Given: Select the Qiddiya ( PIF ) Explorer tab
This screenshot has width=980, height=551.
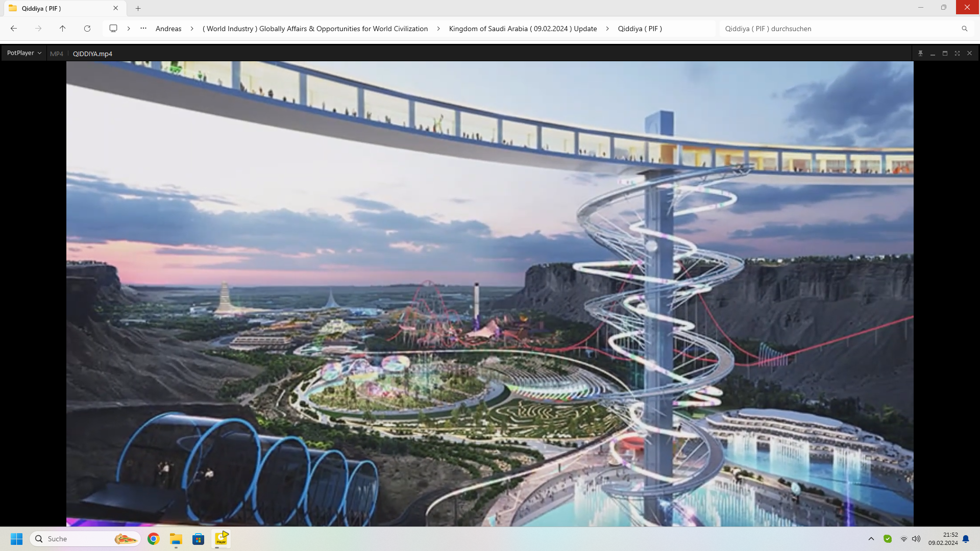Looking at the screenshot, I should click(x=64, y=8).
